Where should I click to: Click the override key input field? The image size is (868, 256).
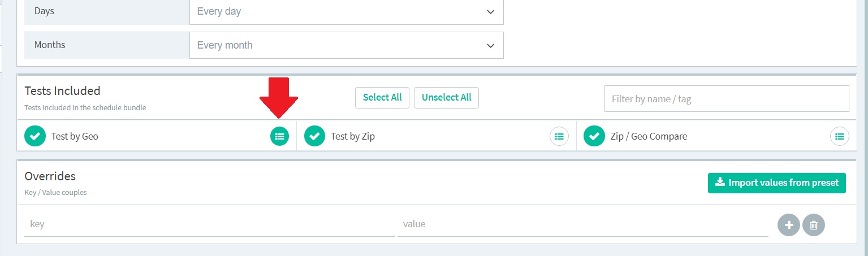coord(209,224)
